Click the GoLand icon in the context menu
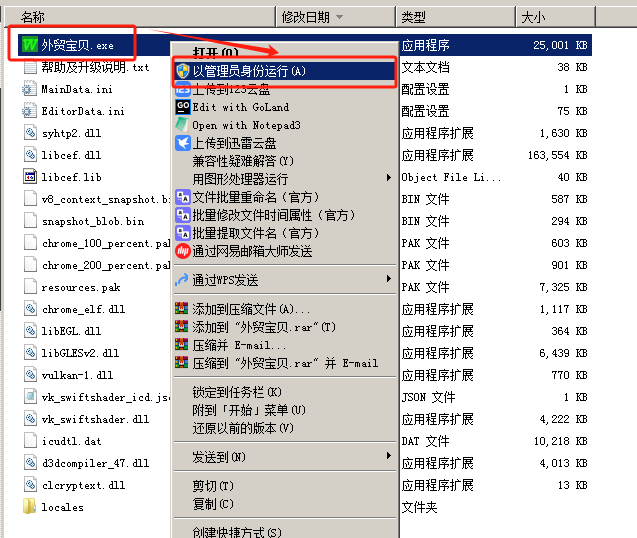 (x=182, y=107)
